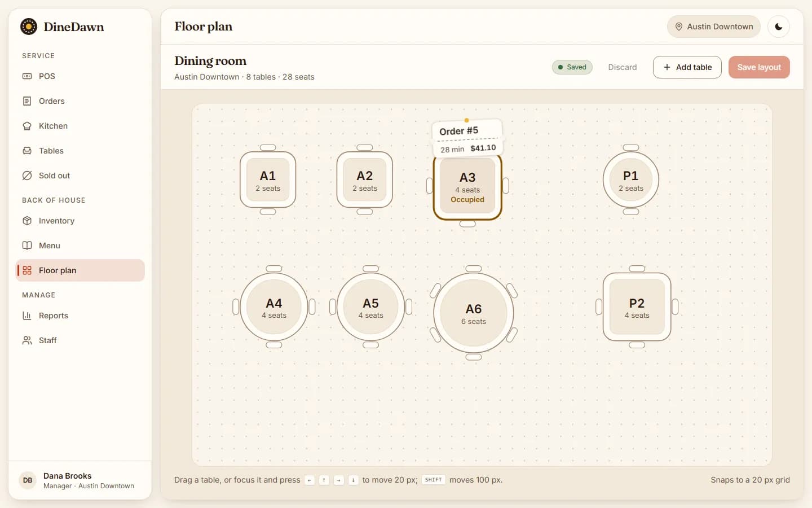The image size is (812, 508).
Task: Click the Kitchen chef hat icon
Action: point(27,126)
